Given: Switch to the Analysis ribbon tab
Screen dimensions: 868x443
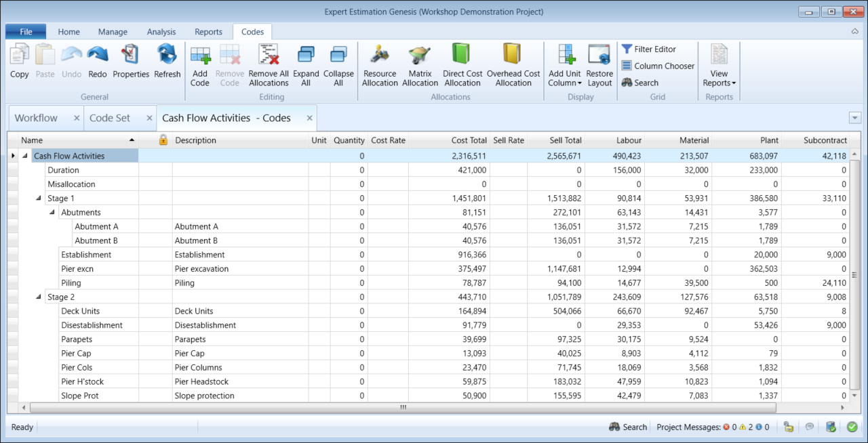Looking at the screenshot, I should [x=161, y=32].
